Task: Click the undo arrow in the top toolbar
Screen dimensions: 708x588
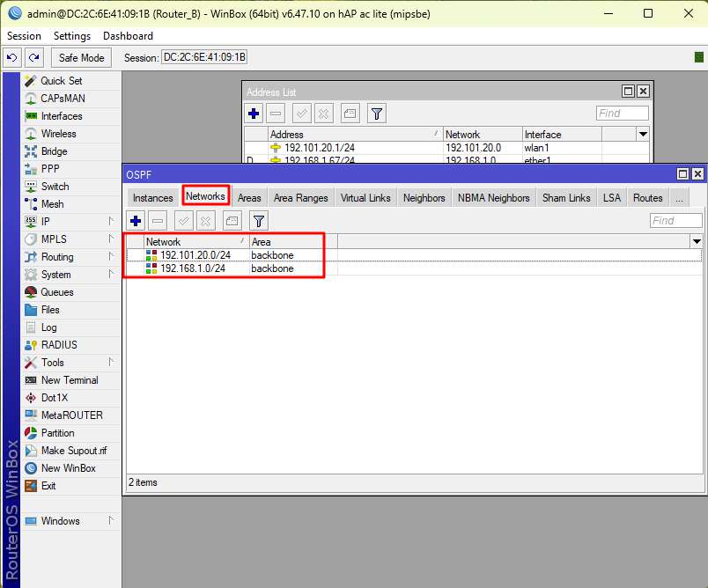Action: click(x=12, y=57)
